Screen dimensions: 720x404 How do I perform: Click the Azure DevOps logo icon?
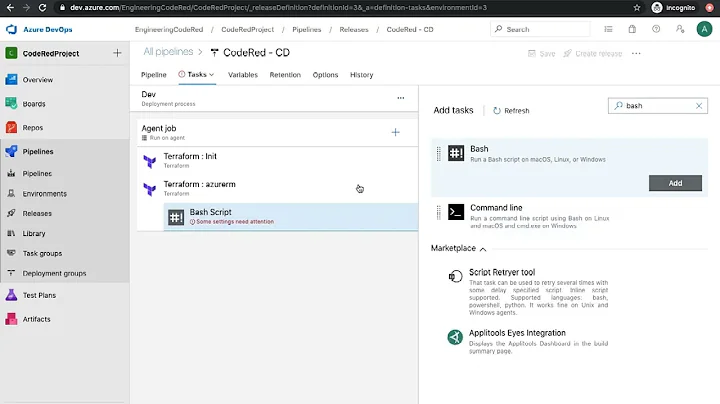coord(11,29)
